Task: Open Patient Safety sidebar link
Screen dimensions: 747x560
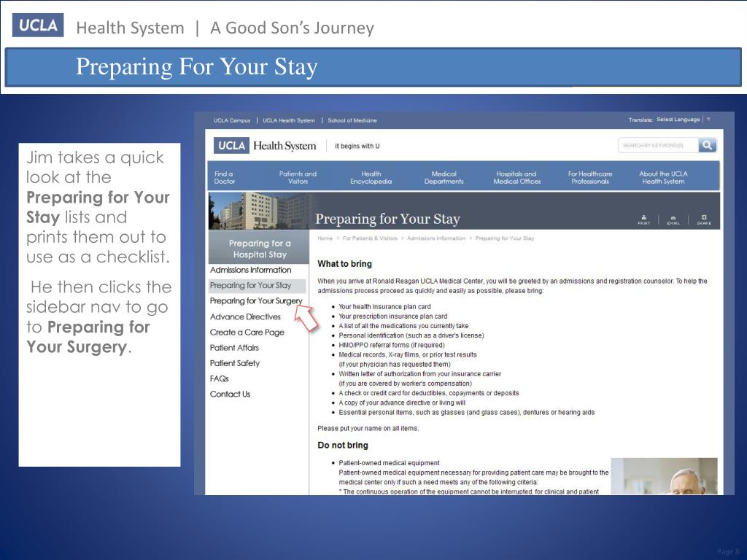Action: coord(235,363)
